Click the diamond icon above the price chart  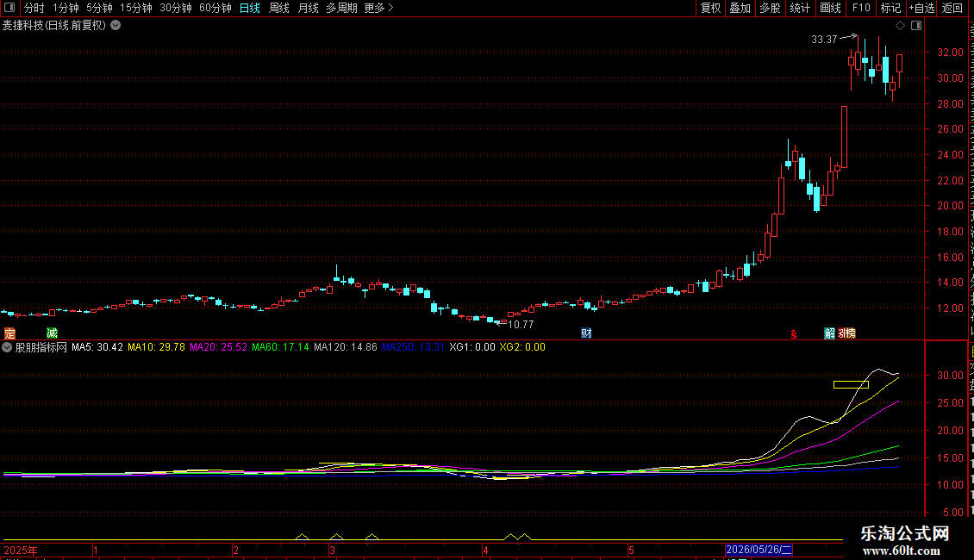[900, 26]
